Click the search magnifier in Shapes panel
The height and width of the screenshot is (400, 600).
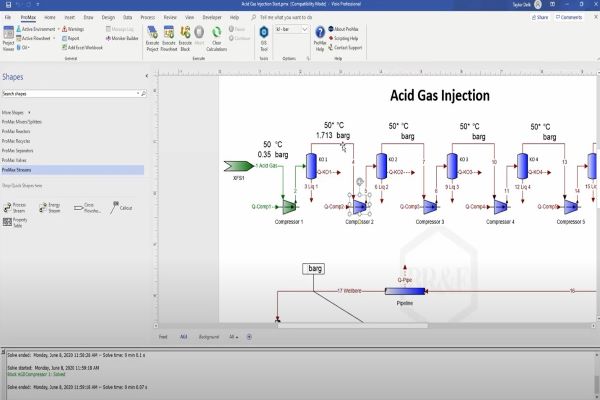(x=143, y=93)
